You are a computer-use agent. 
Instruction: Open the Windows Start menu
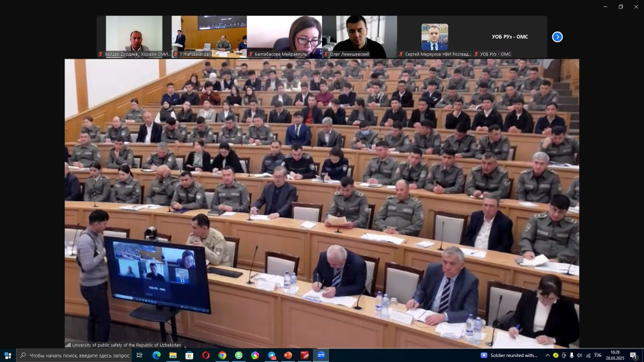coord(8,355)
